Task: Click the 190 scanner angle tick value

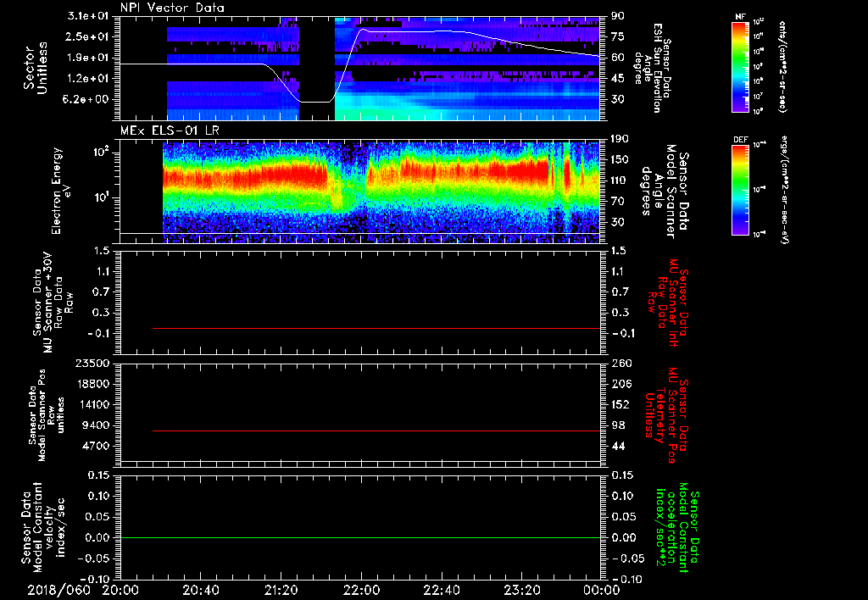Action: pyautogui.click(x=620, y=139)
